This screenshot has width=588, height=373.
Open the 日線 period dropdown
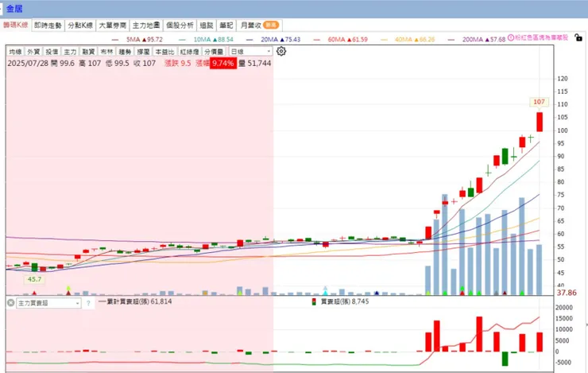pos(250,52)
